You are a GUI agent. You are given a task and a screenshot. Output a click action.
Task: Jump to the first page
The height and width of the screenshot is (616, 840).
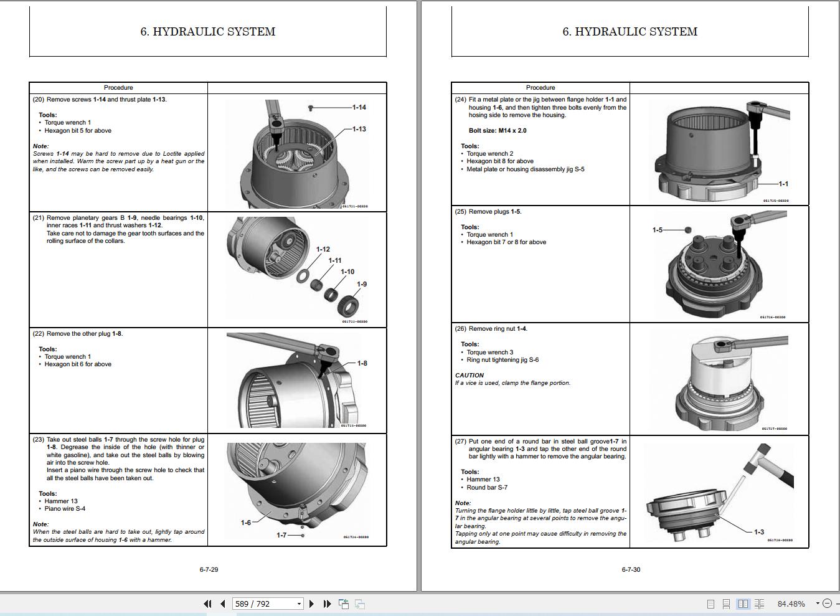207,604
